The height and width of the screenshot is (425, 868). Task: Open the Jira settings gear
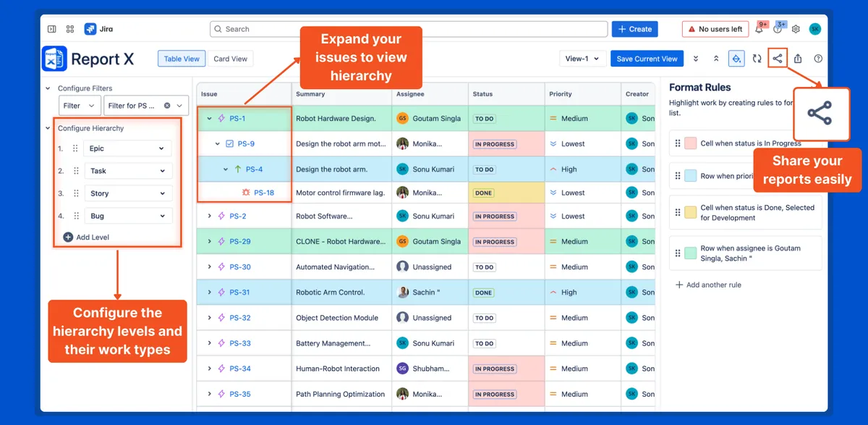(796, 29)
